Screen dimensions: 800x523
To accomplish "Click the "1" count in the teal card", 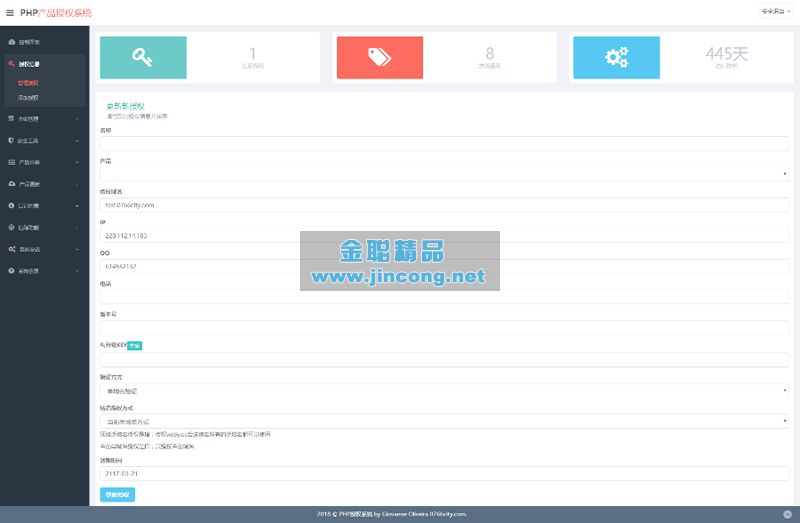I will coord(253,53).
